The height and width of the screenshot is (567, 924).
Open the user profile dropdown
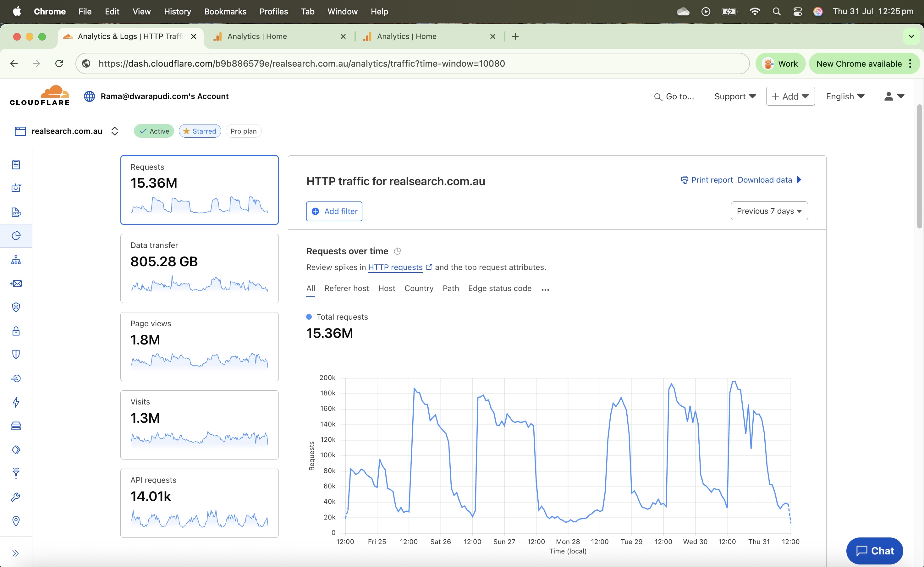click(x=894, y=96)
